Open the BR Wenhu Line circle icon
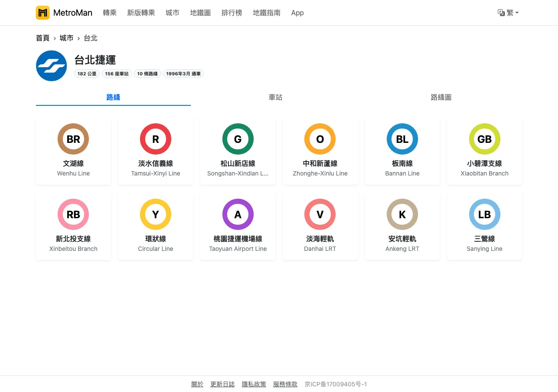Viewport: 558px width, 392px height. click(73, 139)
